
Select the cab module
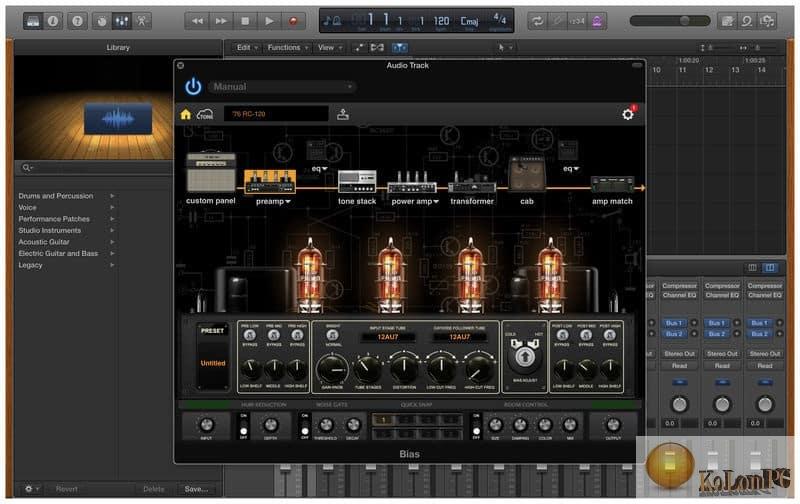click(x=527, y=174)
